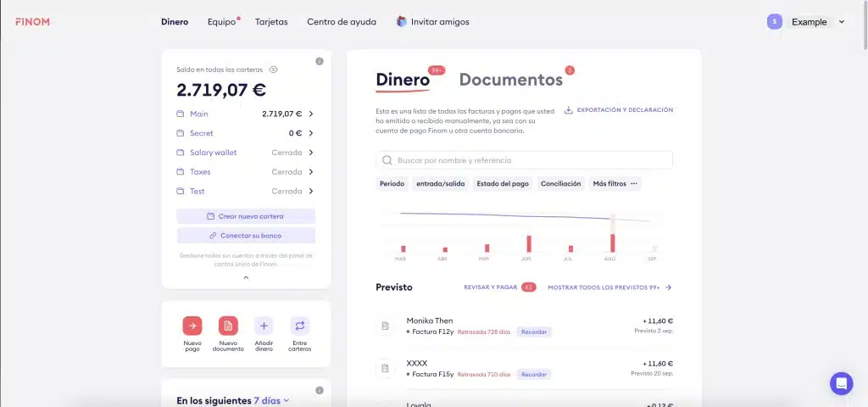868x407 pixels.
Task: Open the Periodo filter
Action: [392, 184]
